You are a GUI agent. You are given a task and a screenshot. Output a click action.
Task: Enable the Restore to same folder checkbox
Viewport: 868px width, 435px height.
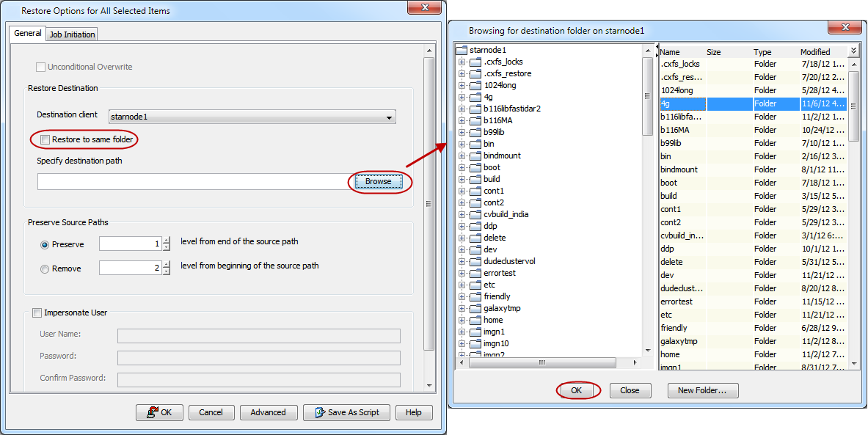pyautogui.click(x=43, y=139)
